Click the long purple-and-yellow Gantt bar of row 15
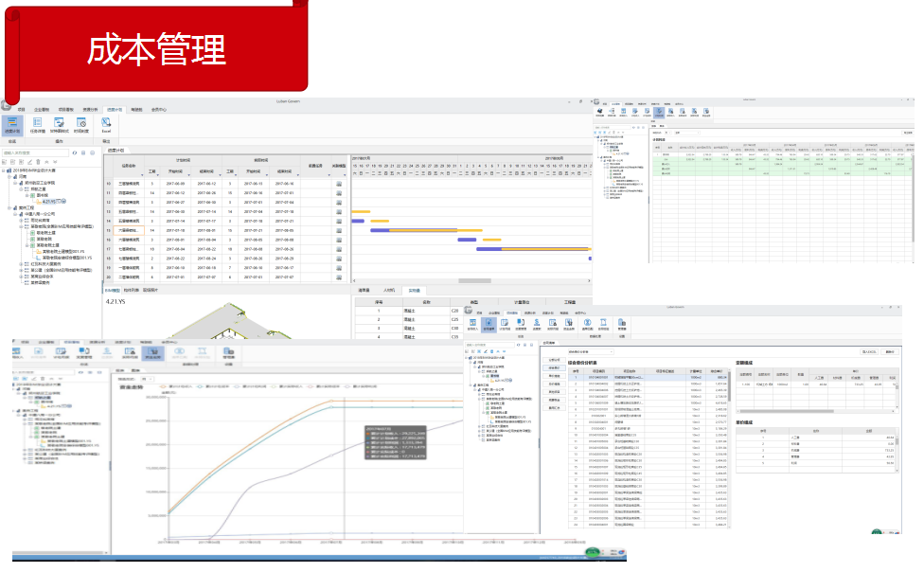Image resolution: width=924 pixels, height=572 pixels. [x=426, y=230]
